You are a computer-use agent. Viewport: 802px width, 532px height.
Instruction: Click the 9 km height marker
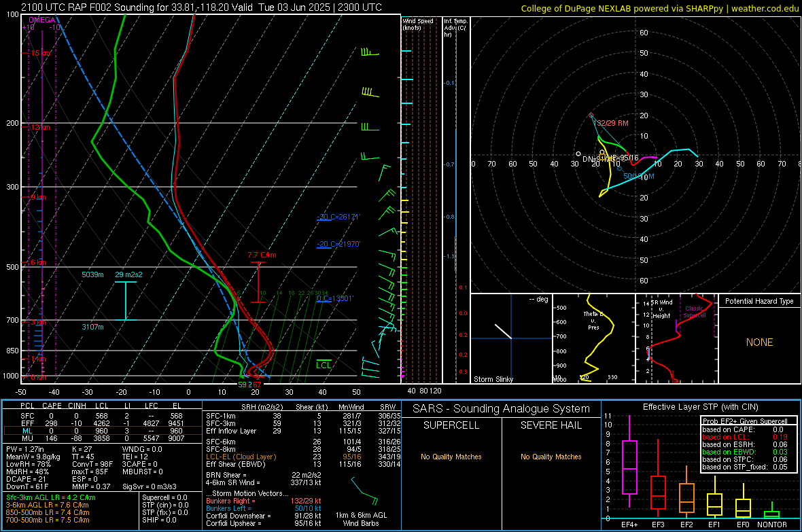click(x=38, y=197)
